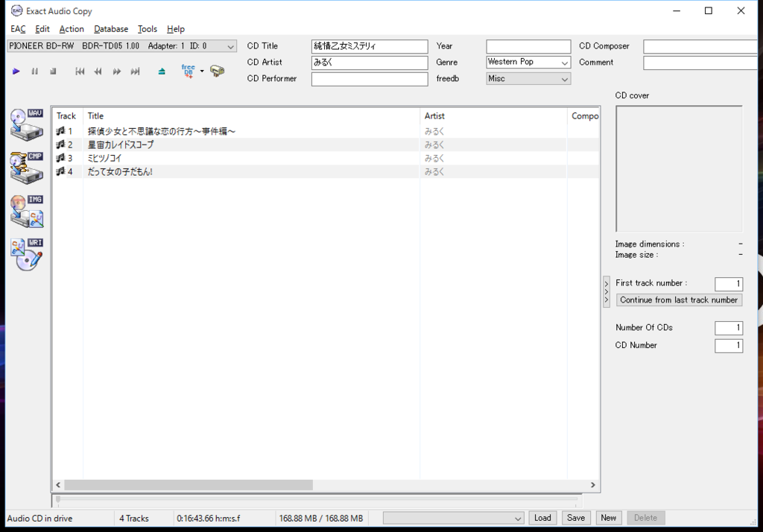
Task: Click the Artist column header
Action: [493, 115]
